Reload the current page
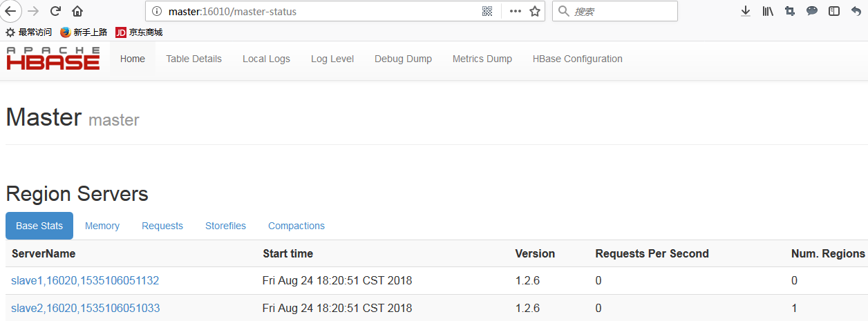 pyautogui.click(x=56, y=11)
